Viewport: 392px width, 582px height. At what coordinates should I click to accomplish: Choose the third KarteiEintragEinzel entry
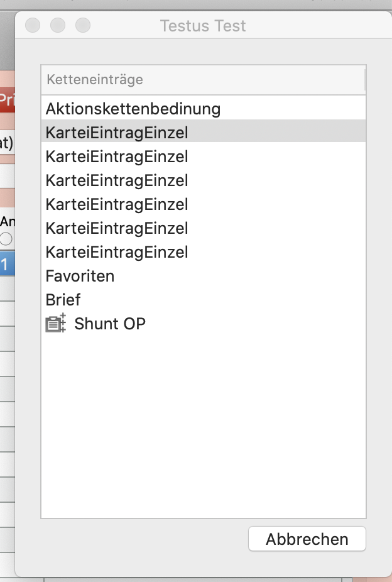tap(117, 180)
